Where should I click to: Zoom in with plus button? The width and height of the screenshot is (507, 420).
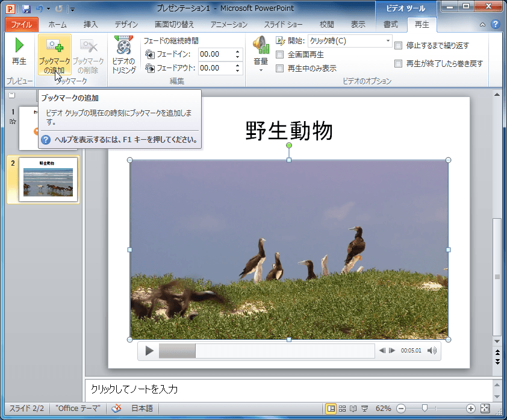(x=471, y=409)
